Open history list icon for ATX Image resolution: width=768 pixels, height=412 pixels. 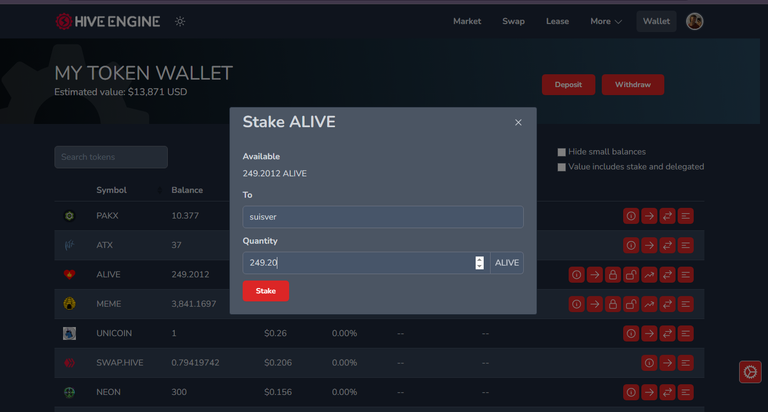(x=685, y=245)
